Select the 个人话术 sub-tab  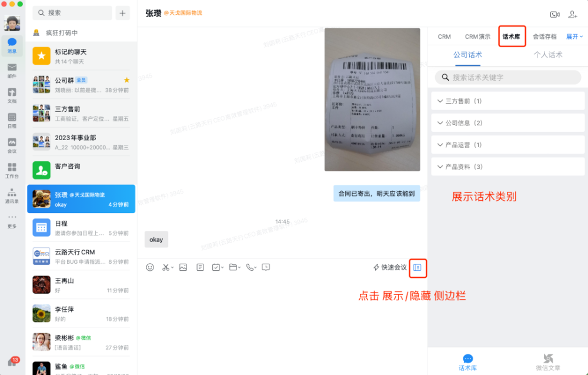(548, 55)
